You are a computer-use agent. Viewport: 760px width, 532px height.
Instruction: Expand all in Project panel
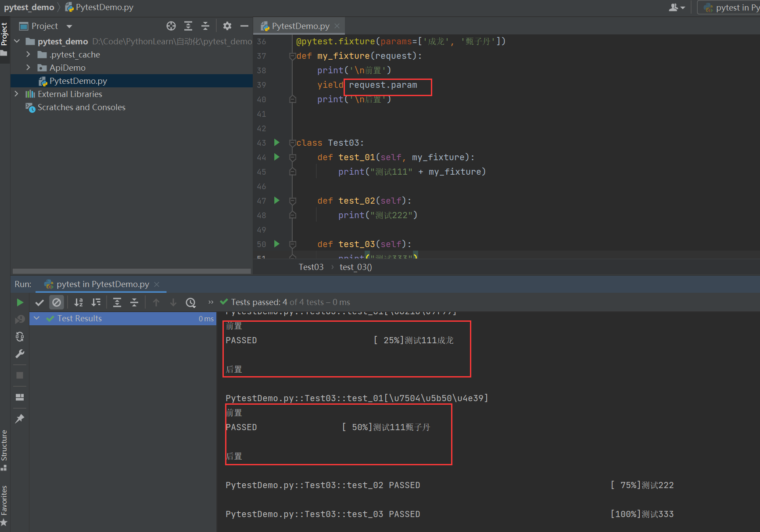[x=188, y=26]
